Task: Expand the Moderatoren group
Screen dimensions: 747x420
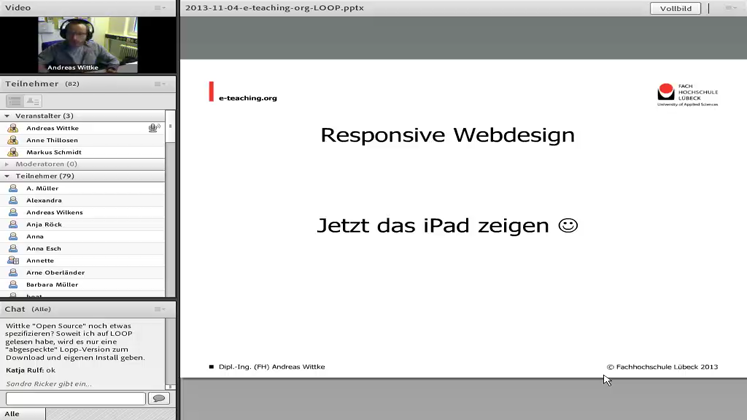Action: (7, 164)
